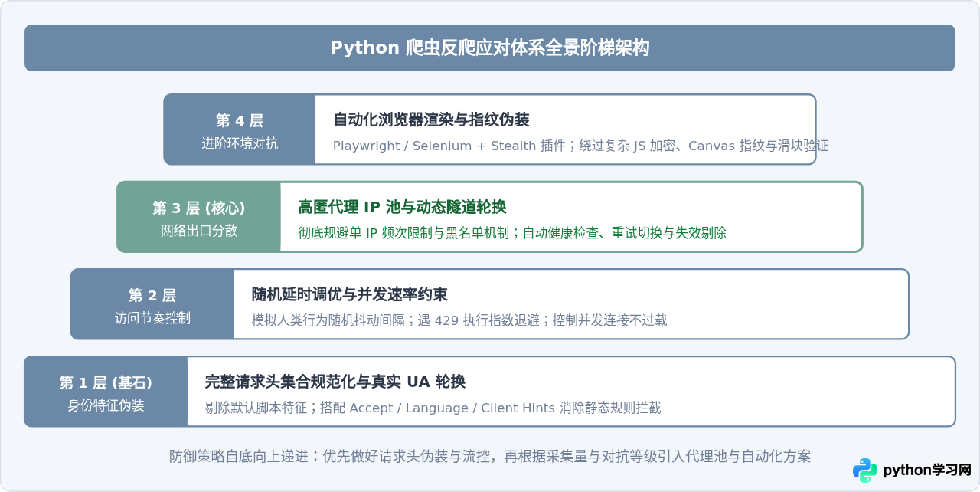Click heading "随机延时调优与并发速率约束"

pos(350,294)
